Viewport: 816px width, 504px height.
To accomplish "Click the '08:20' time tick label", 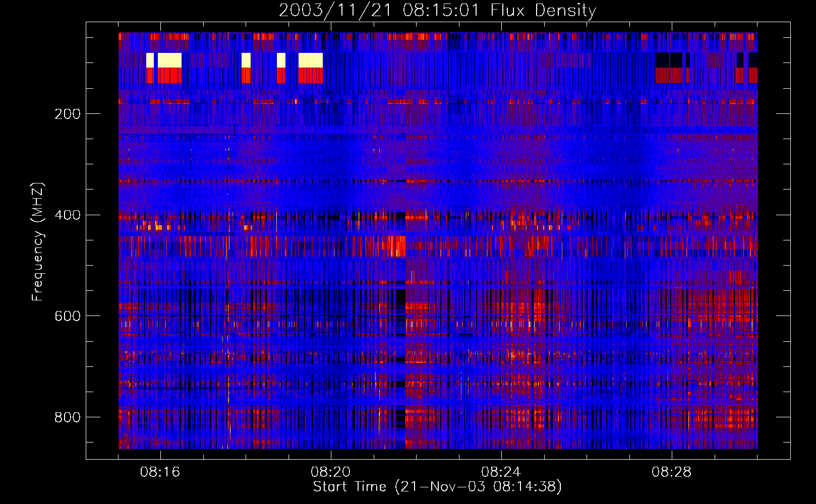I will tap(331, 472).
